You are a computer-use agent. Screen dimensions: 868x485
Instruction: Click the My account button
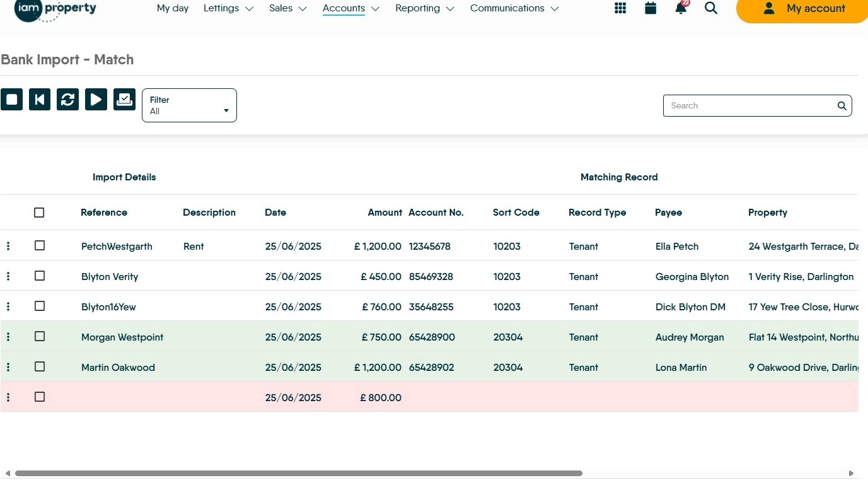[803, 9]
